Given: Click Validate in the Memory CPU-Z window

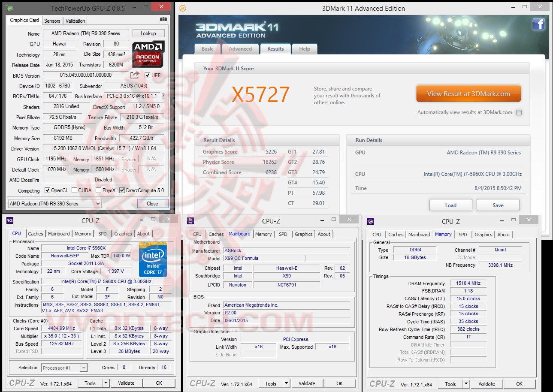Looking at the screenshot, I should [487, 384].
